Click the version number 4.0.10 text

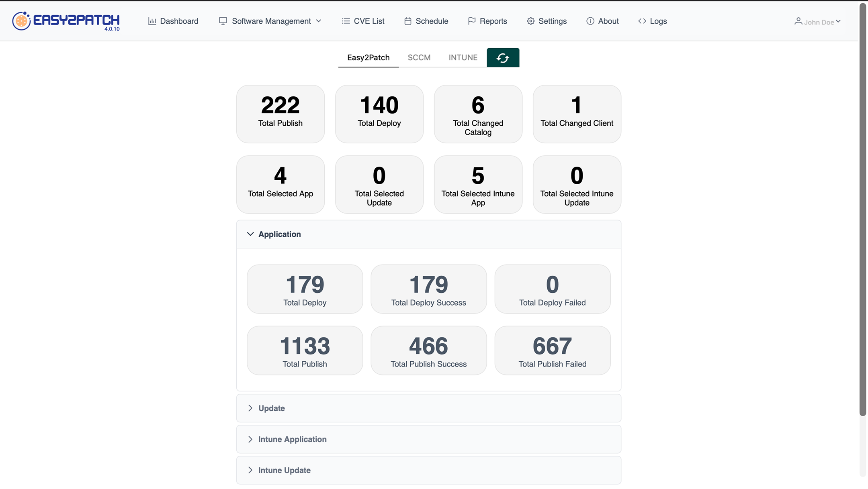[x=112, y=29]
